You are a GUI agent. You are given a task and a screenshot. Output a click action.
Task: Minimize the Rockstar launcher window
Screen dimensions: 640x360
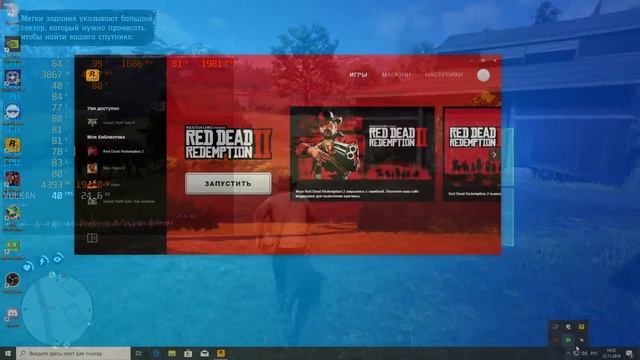tap(471, 60)
